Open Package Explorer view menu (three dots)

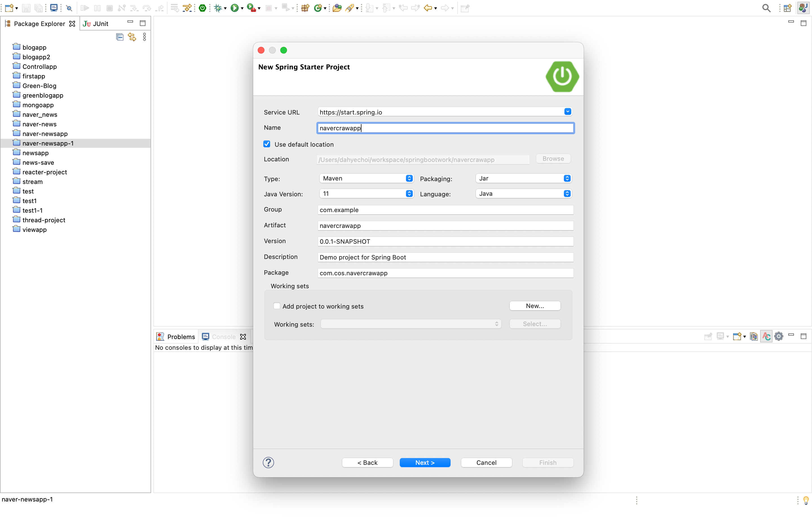[145, 37]
